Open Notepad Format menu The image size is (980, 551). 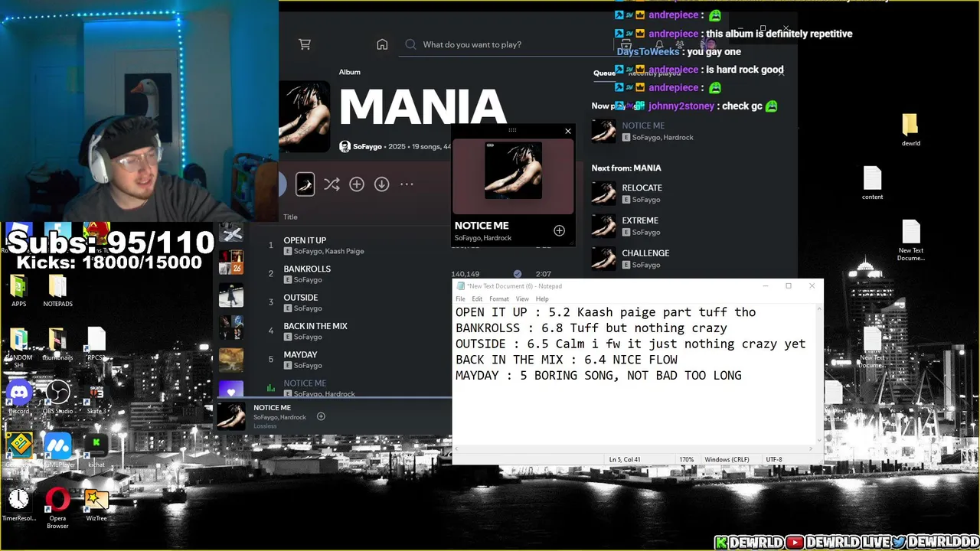499,298
